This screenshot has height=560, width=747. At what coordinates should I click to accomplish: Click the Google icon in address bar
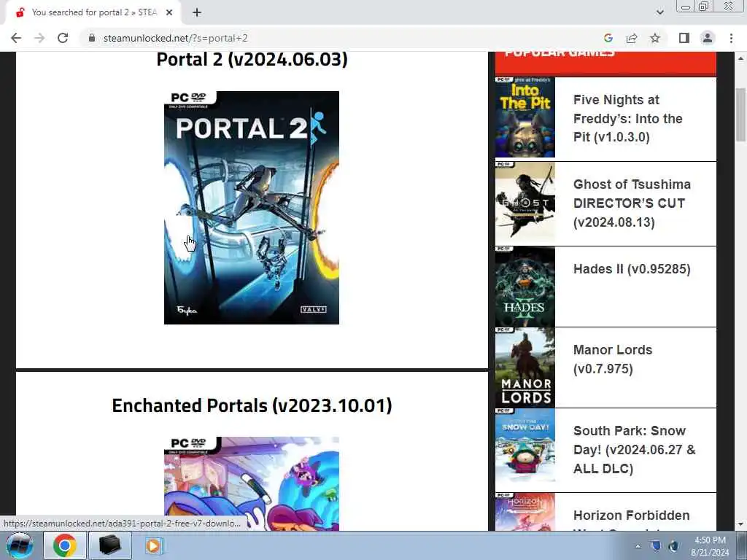(x=608, y=38)
